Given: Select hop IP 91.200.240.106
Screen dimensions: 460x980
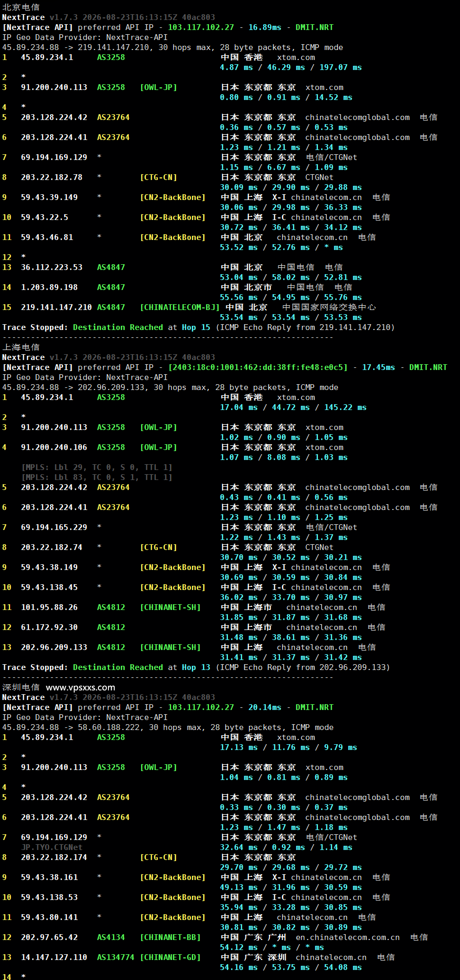Looking at the screenshot, I should click(54, 447).
